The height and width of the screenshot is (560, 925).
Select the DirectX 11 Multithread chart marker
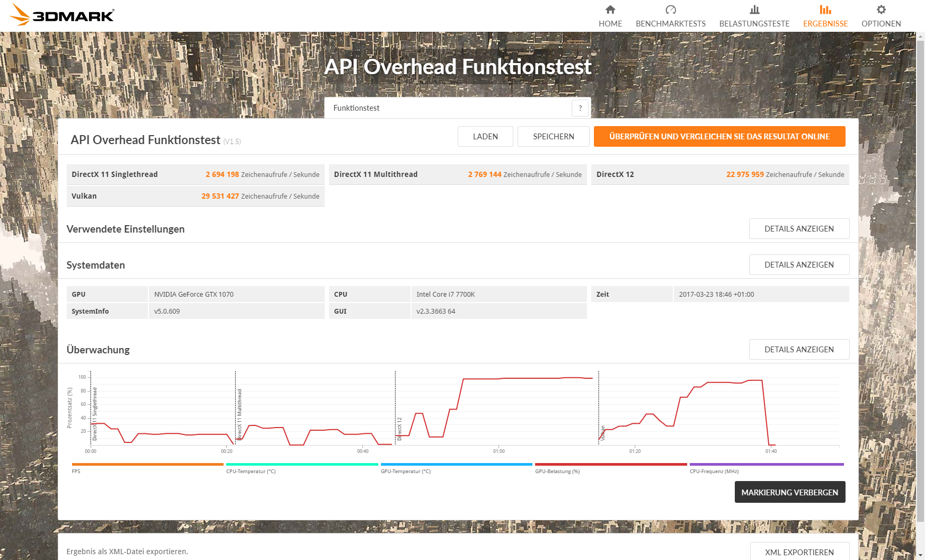pyautogui.click(x=239, y=414)
